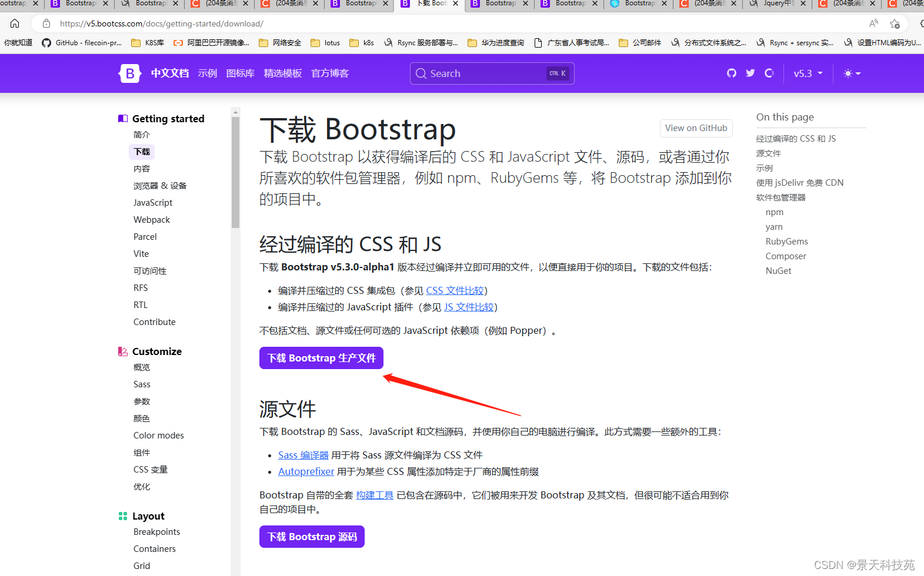This screenshot has height=576, width=924.
Task: Jump to RubyGems in page contents
Action: tap(787, 242)
